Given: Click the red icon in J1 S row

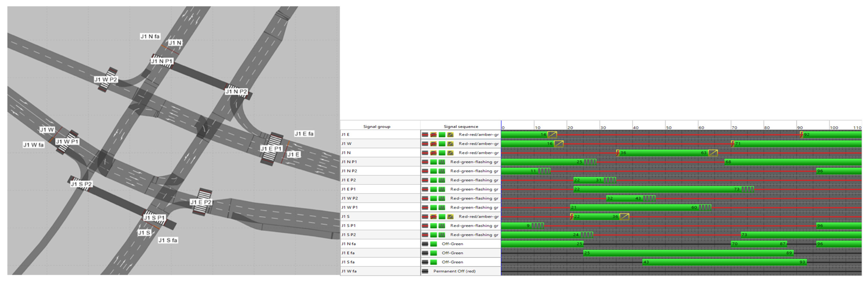Looking at the screenshot, I should [x=425, y=217].
